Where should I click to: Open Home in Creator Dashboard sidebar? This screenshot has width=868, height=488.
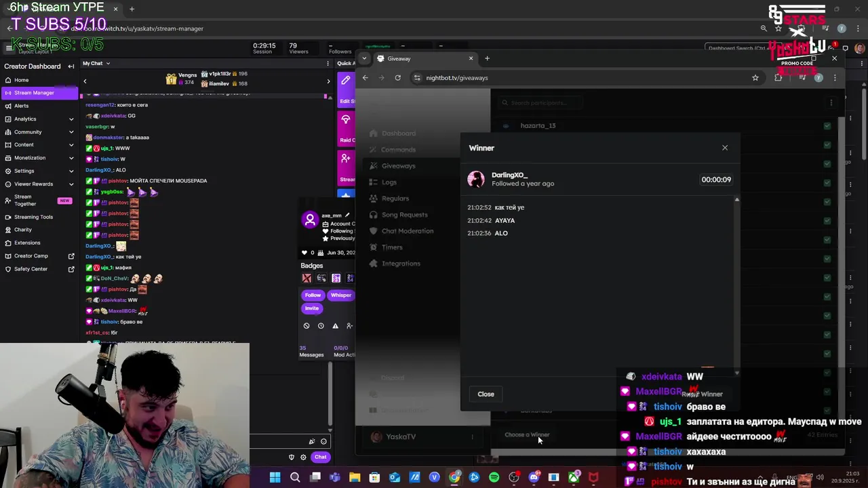click(39, 80)
